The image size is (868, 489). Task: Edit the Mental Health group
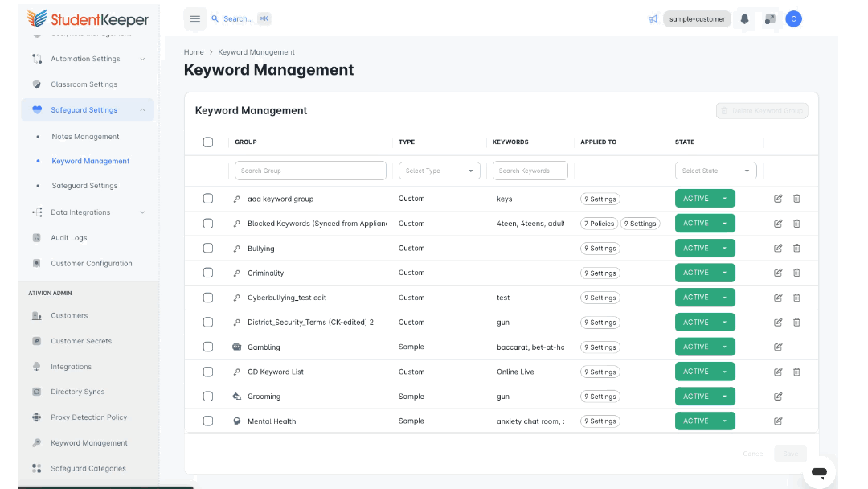pos(778,421)
